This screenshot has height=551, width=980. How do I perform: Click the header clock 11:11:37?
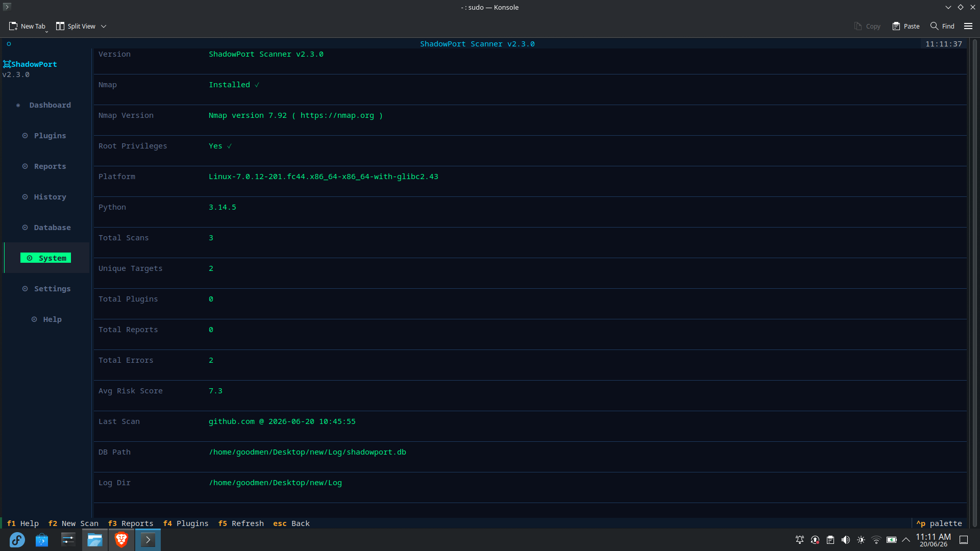click(943, 44)
